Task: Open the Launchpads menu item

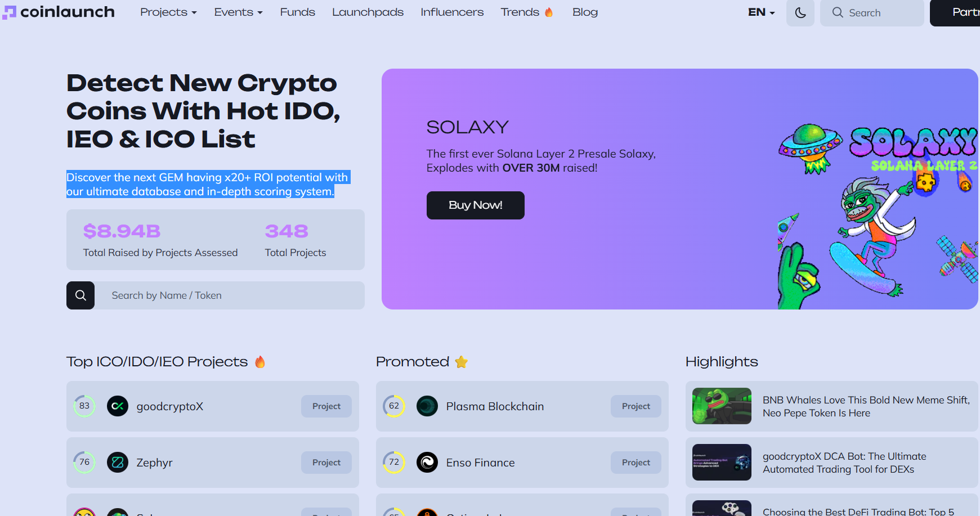Action: coord(368,12)
